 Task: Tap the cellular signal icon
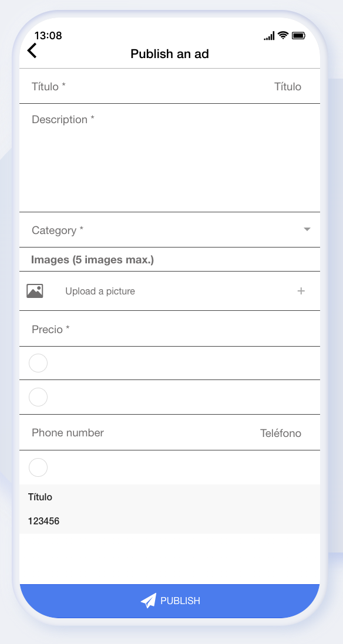click(x=270, y=36)
